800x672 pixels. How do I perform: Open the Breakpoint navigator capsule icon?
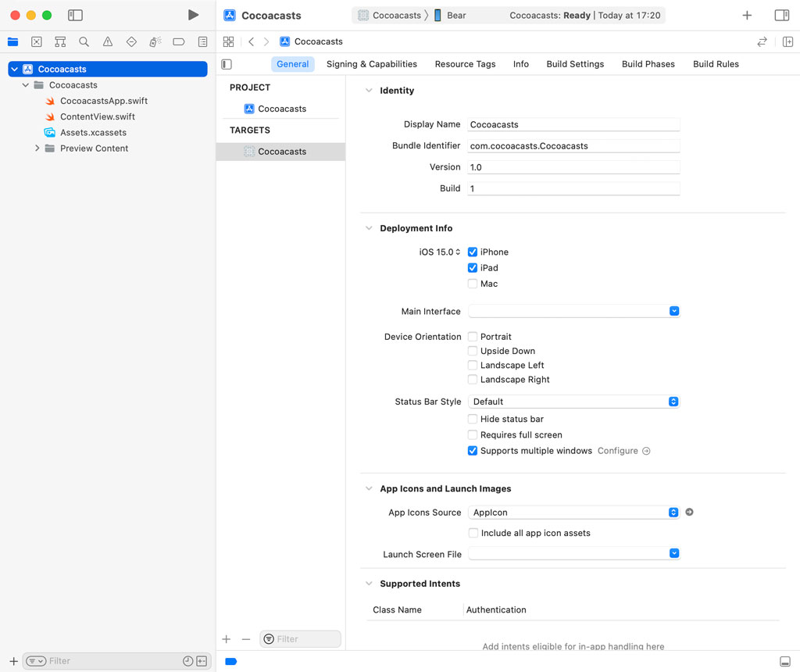pyautogui.click(x=177, y=41)
